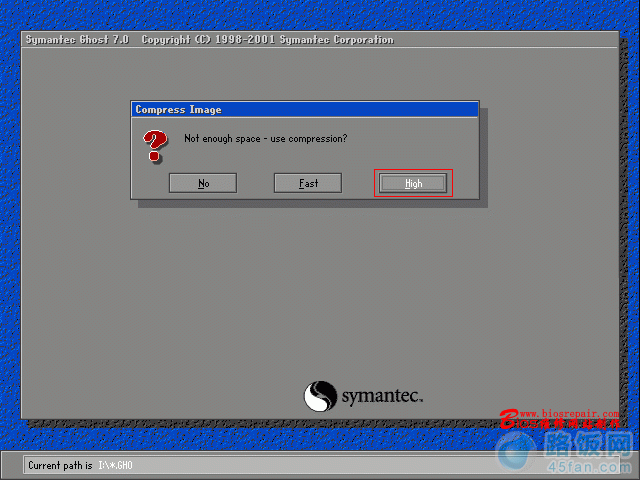Pick the High compression button
This screenshot has width=640, height=480.
click(413, 183)
